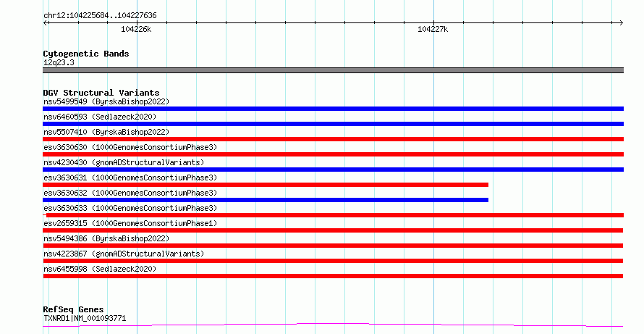Image resolution: width=644 pixels, height=334 pixels.
Task: Select the blue bar under nsv6460593
Action: pos(333,124)
